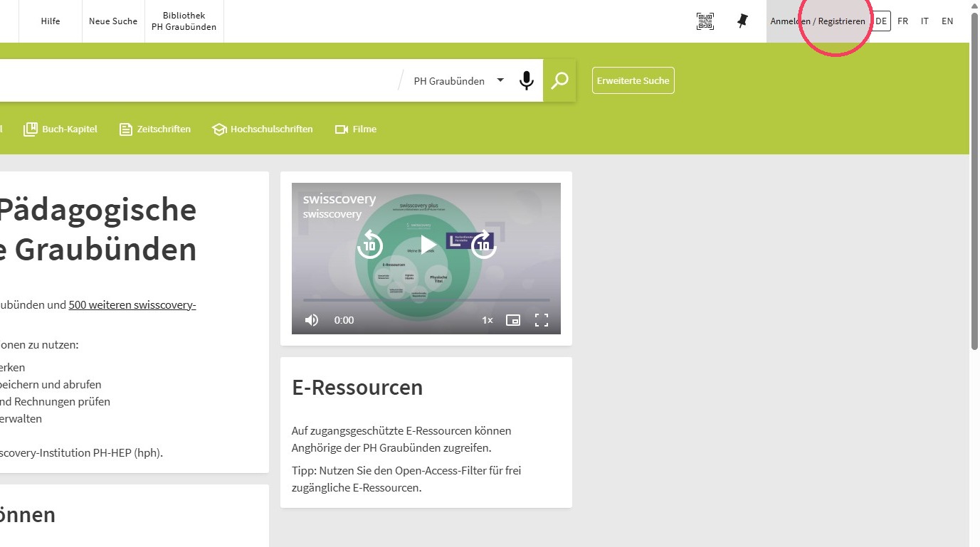Start Neue Suche

click(x=113, y=21)
